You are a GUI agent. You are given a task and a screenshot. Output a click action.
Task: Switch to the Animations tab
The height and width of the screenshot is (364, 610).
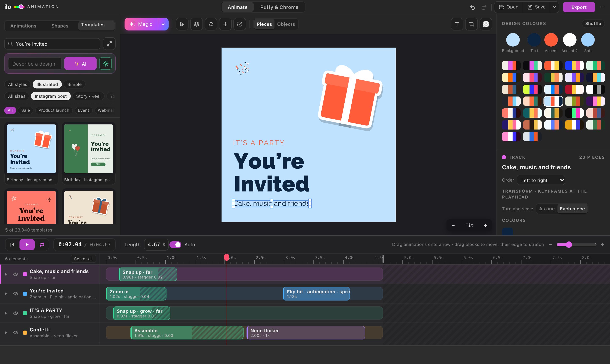pyautogui.click(x=23, y=26)
